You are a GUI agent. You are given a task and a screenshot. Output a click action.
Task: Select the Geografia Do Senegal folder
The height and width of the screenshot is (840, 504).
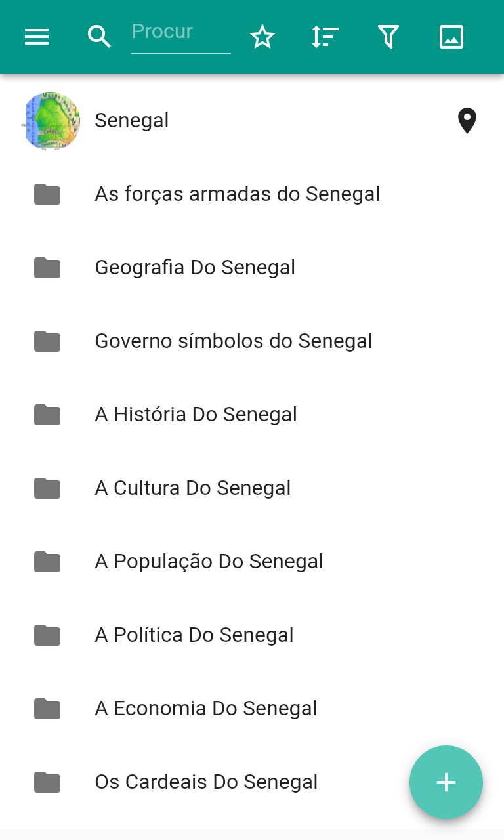tap(195, 268)
